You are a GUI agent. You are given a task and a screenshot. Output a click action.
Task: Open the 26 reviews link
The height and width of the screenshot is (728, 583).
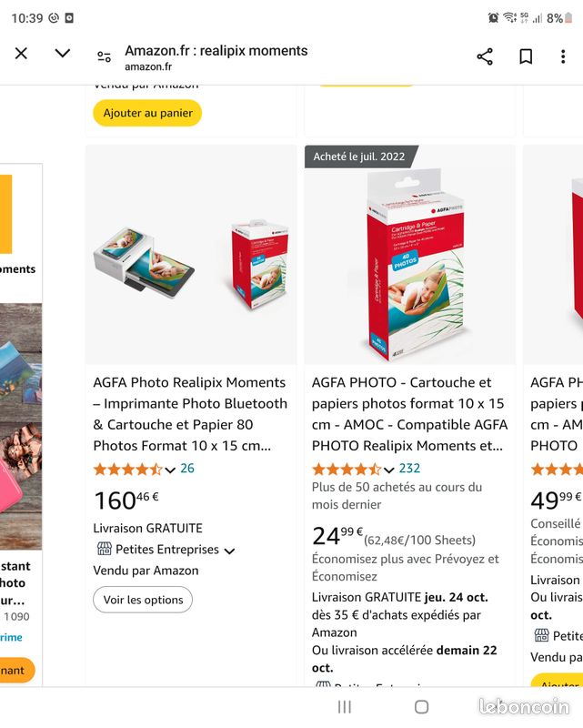click(x=187, y=468)
